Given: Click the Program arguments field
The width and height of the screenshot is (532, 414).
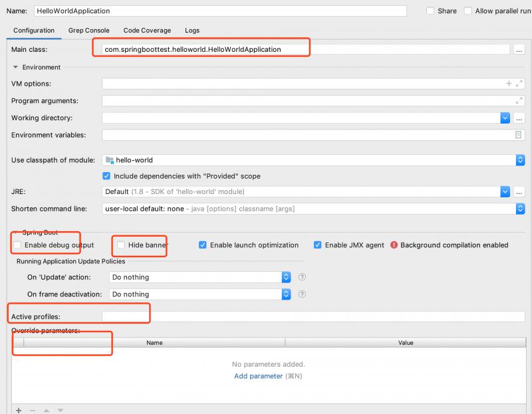Looking at the screenshot, I should [313, 101].
